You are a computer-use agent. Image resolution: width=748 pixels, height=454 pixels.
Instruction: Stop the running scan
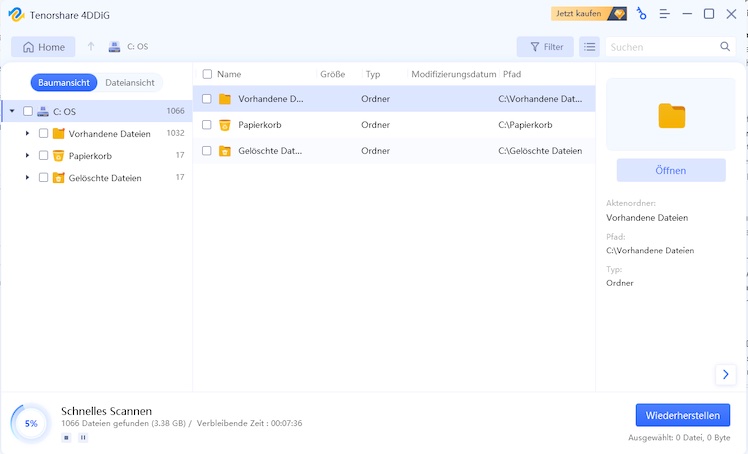tap(66, 437)
